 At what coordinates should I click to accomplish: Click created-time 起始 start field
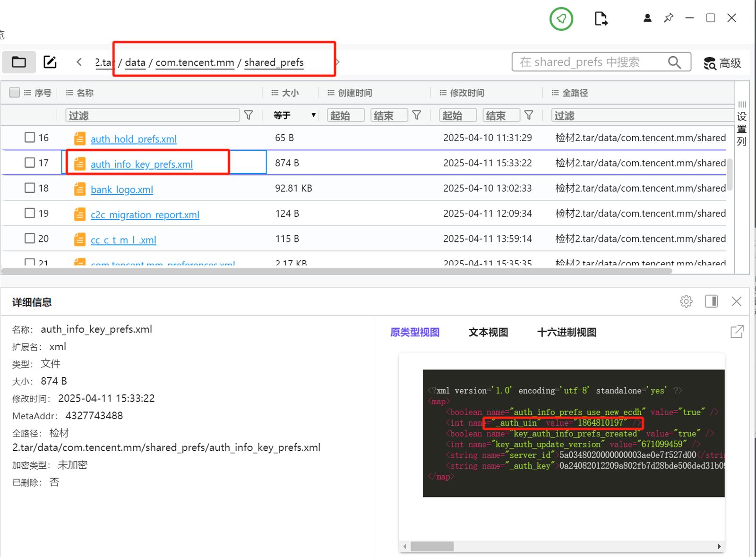coord(346,115)
